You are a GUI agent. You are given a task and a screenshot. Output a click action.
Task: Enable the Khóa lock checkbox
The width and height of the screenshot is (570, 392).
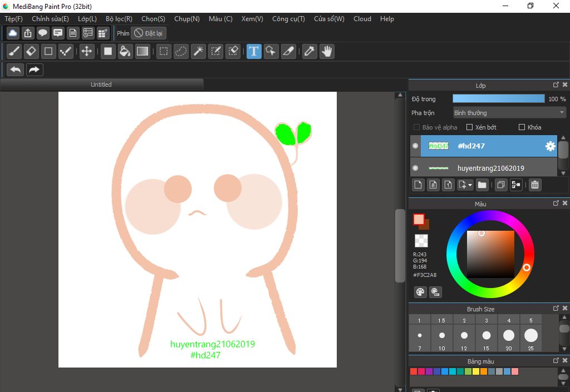pyautogui.click(x=522, y=127)
